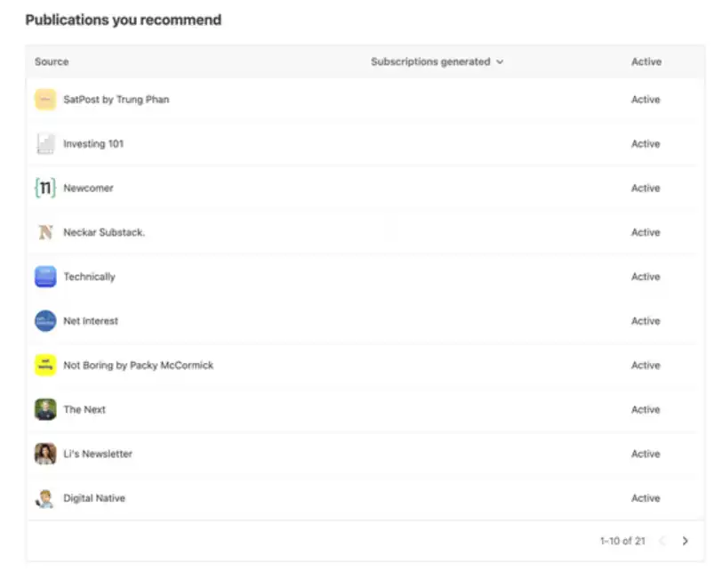This screenshot has width=722, height=588.
Task: Open the Digital Native cartoon avatar
Action: 45,498
